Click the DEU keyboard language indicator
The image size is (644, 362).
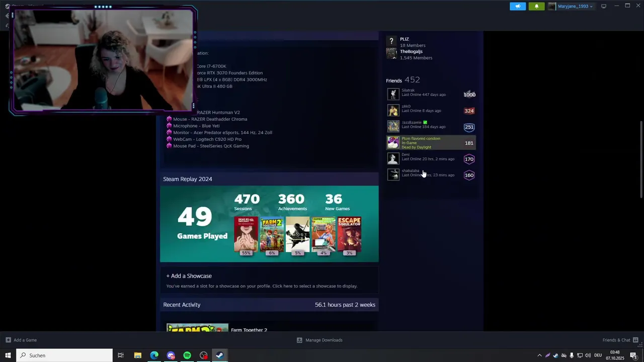click(x=598, y=355)
